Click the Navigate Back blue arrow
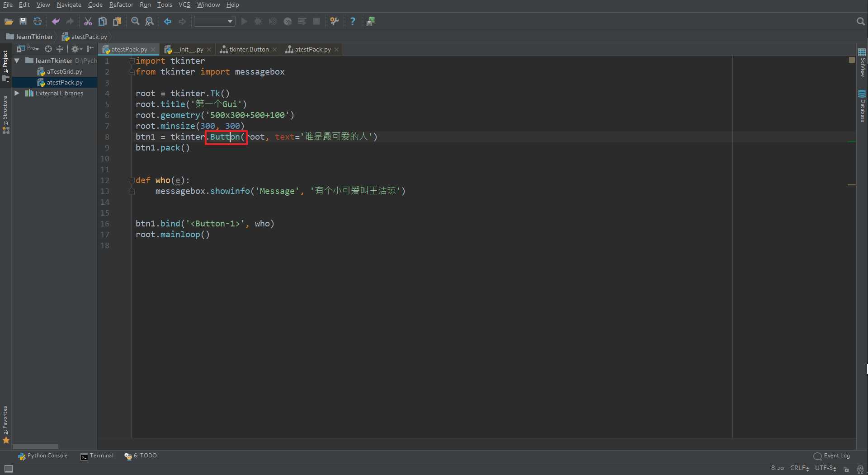This screenshot has width=868, height=475. pos(168,21)
